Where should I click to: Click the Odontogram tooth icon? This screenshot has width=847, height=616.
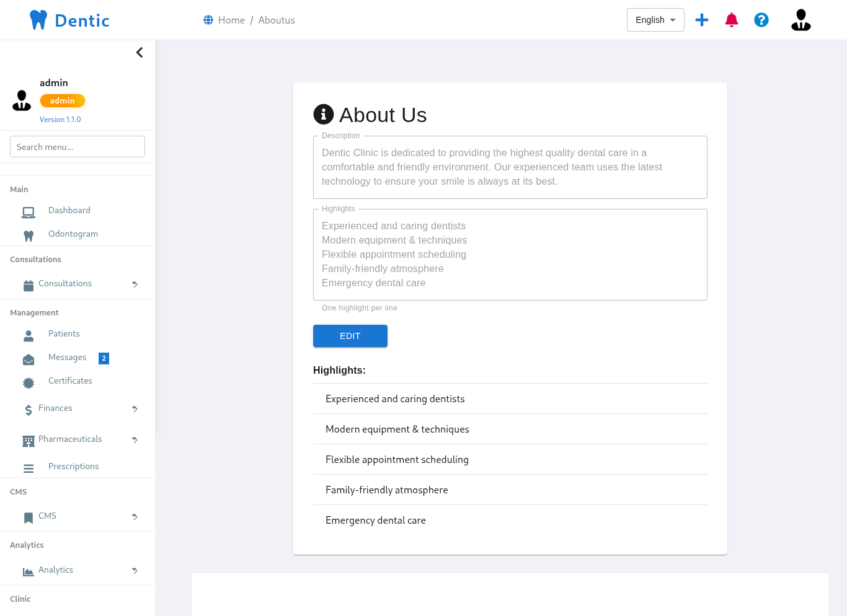coord(29,235)
